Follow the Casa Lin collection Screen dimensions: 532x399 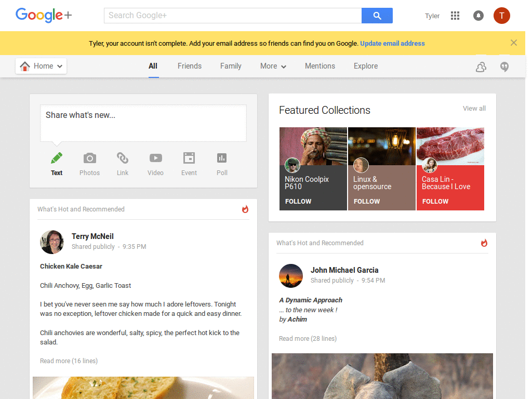(x=435, y=201)
